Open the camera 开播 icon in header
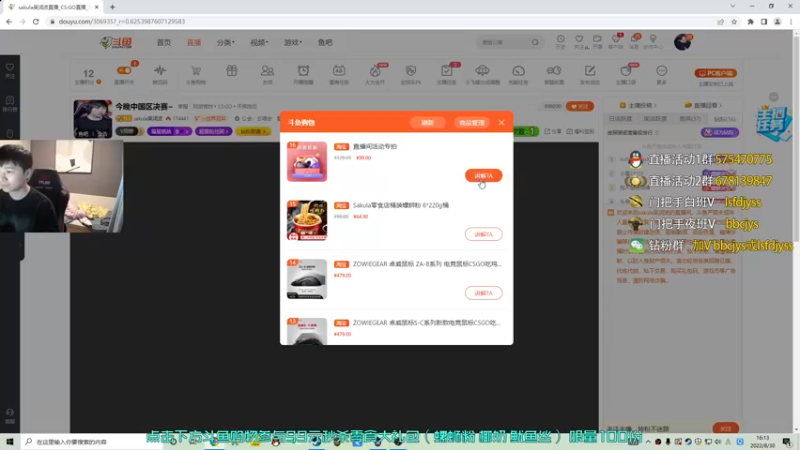Viewport: 800px width, 450px height. (597, 41)
